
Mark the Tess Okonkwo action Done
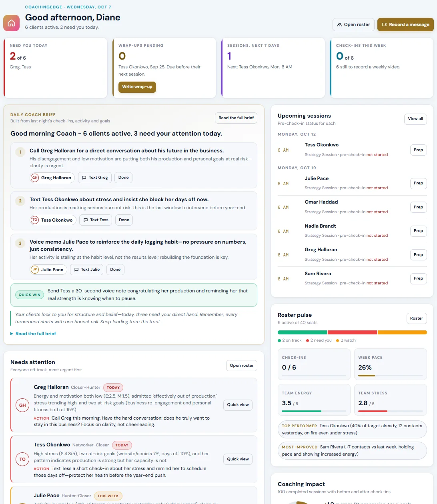tap(124, 220)
